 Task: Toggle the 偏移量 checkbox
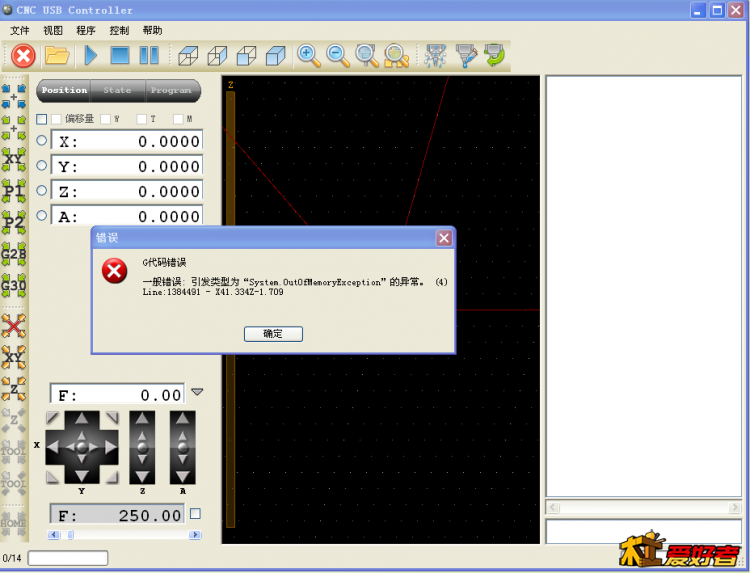click(56, 119)
